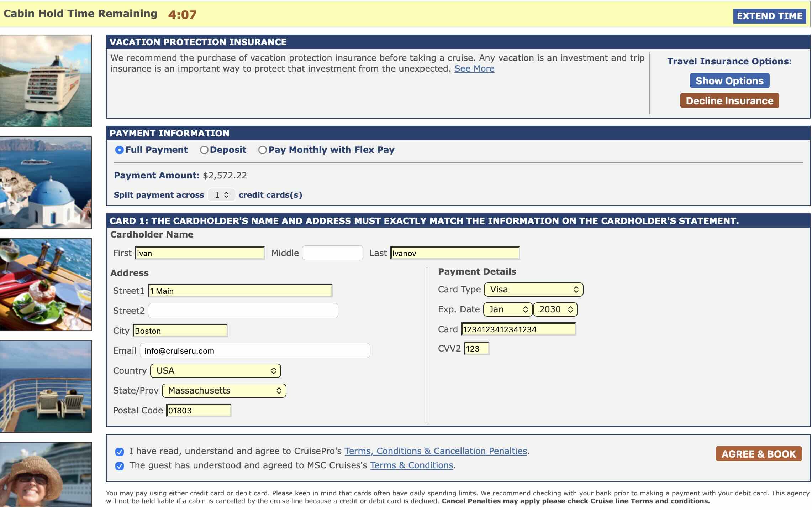Click the woman in straw hat thumbnail

(x=46, y=474)
